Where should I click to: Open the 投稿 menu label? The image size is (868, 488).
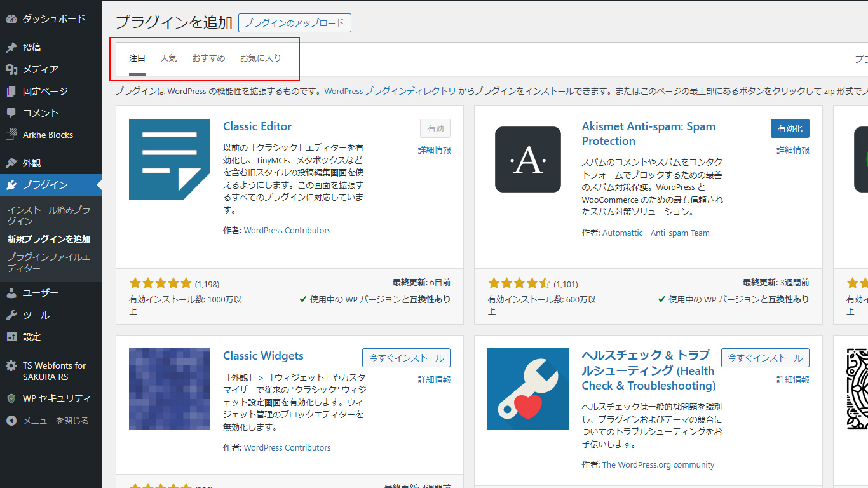pos(32,48)
